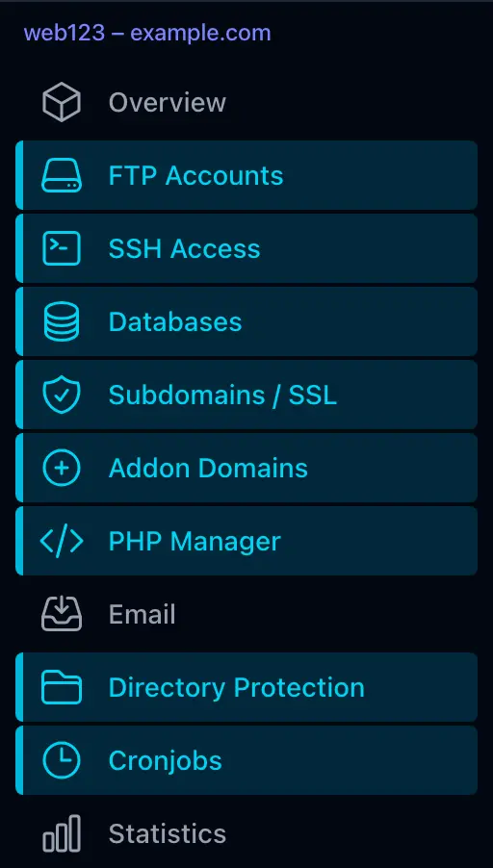Screen dimensions: 493x868
Task: Select the Databases menu item
Action: [x=246, y=321]
